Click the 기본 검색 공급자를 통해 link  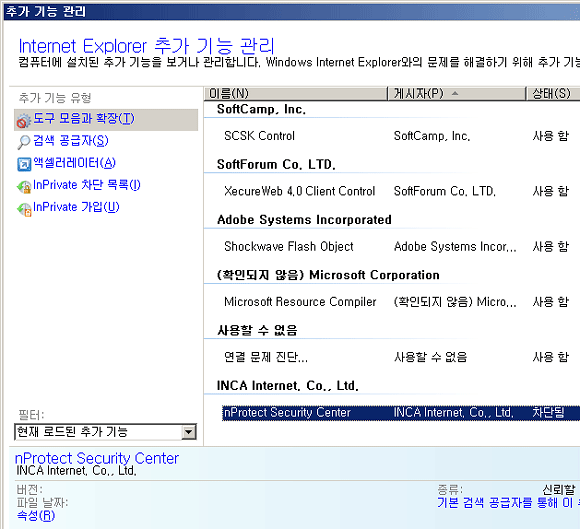tap(508, 502)
